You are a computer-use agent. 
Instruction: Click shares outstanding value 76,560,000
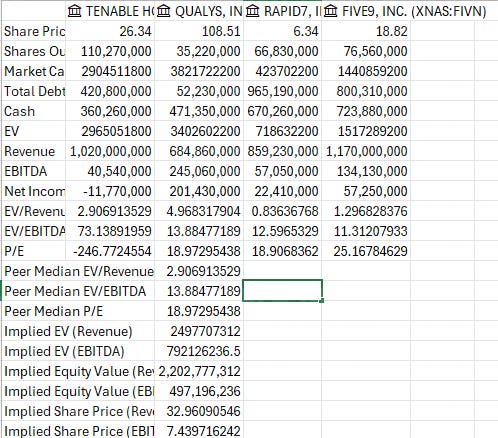(x=376, y=51)
